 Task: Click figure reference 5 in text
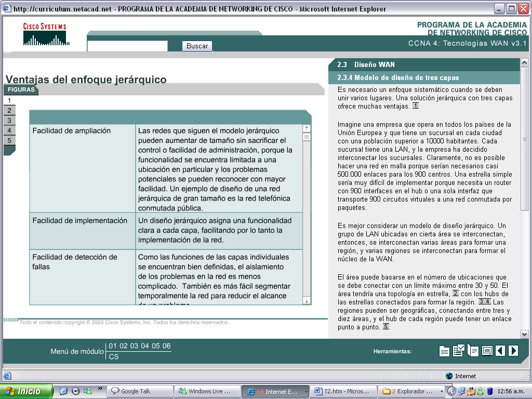point(386,326)
